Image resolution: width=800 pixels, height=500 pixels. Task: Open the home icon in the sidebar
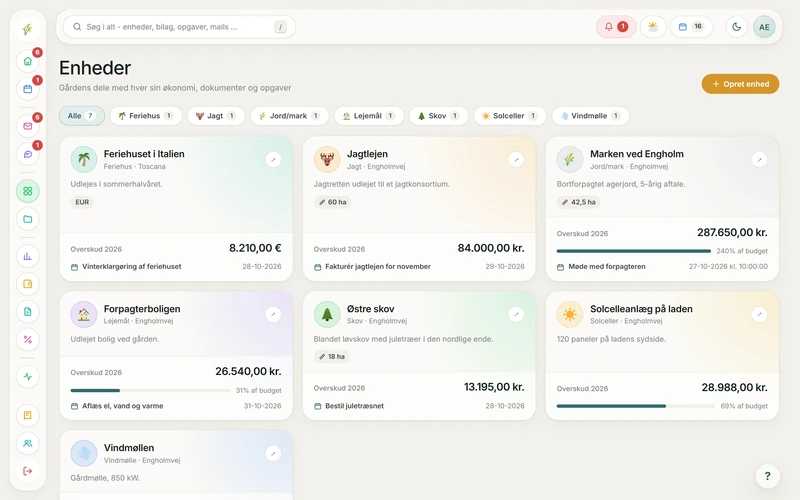click(28, 61)
